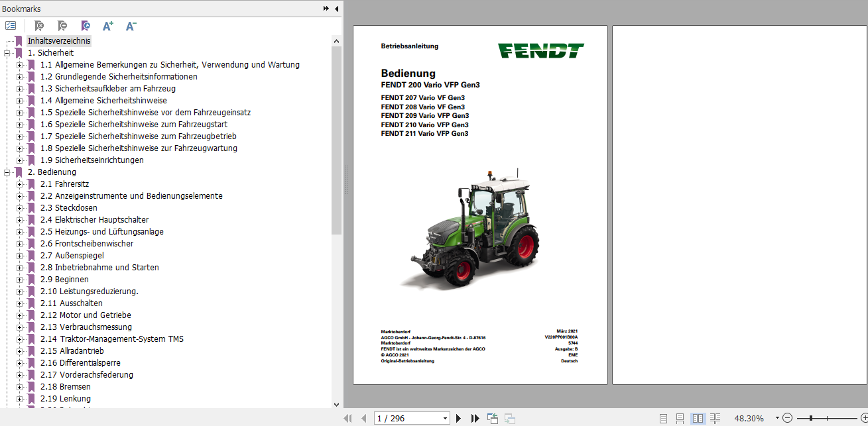The width and height of the screenshot is (868, 426).
Task: Click the bookmarks panel scroll down arrow
Action: pos(336,403)
